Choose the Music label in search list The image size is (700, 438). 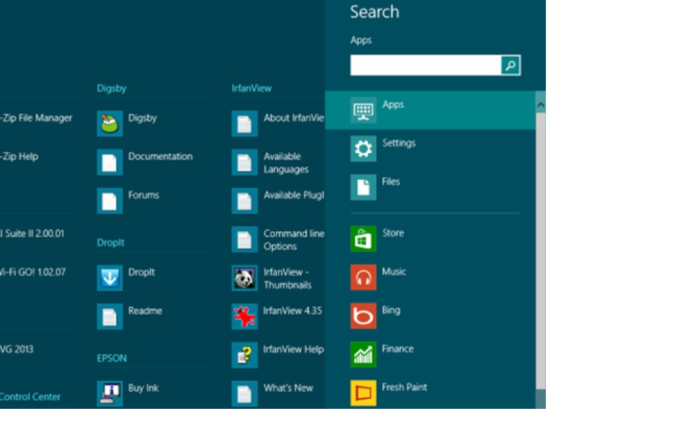pos(394,271)
